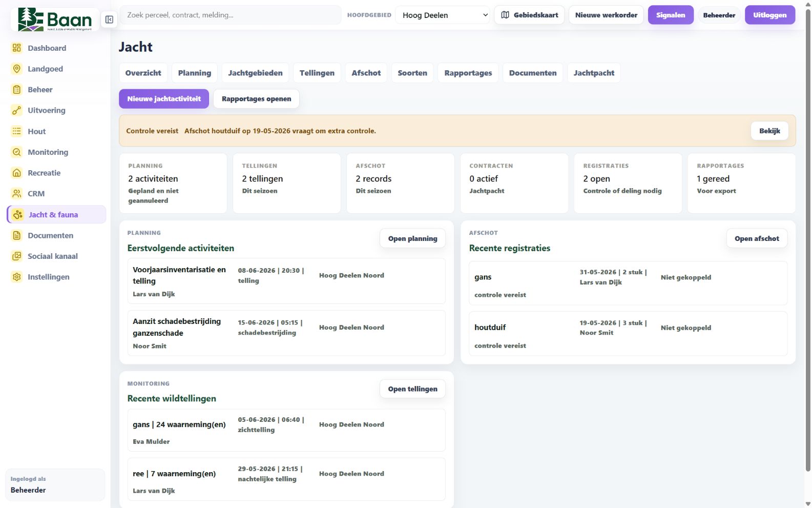Switch to the Overzicht tab
Viewport: 812px width, 508px height.
(x=143, y=73)
